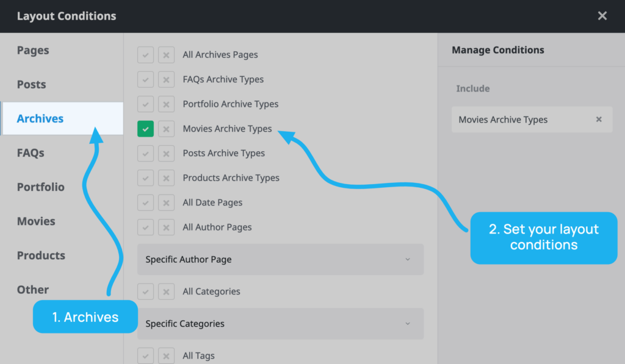Include Products Archive Types checkmark
625x364 pixels.
pos(145,178)
